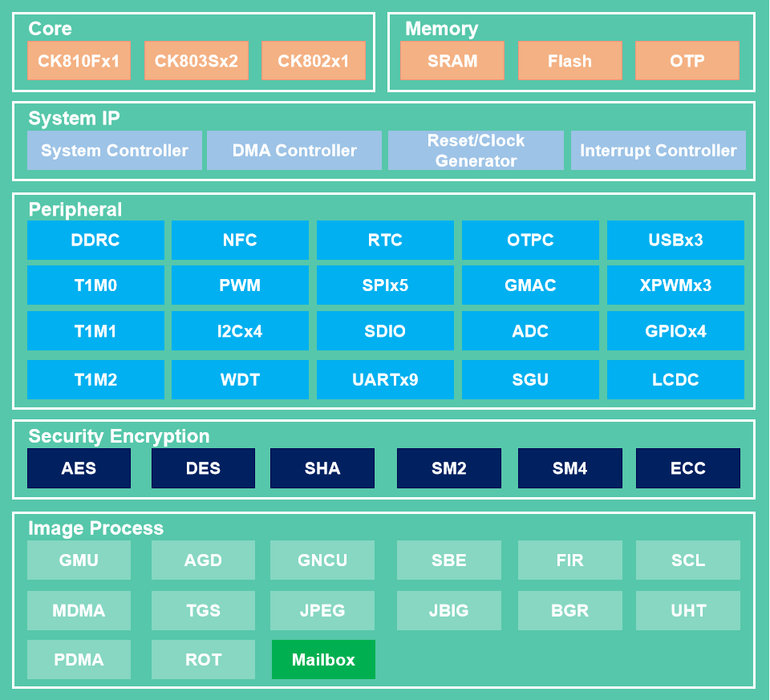Select the GMAC peripheral block
This screenshot has height=700, width=770.
530,285
